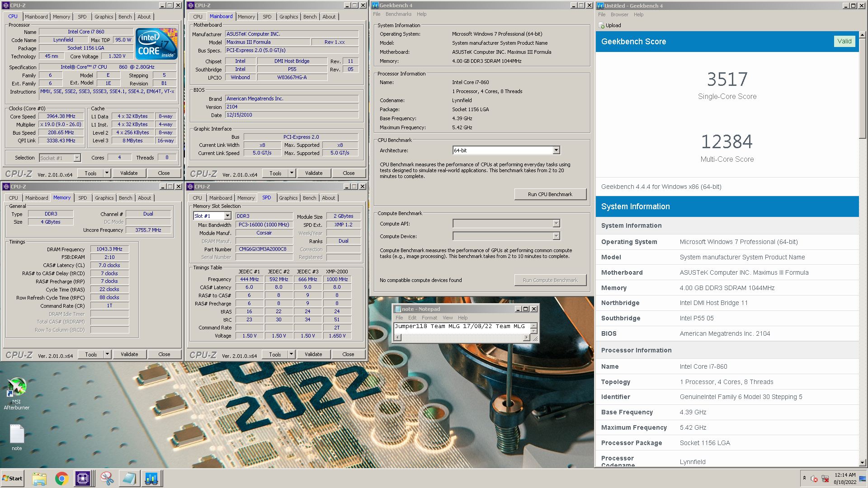Viewport: 868px width, 488px height.
Task: Click the 3517 Single-Core Score value
Action: 727,80
